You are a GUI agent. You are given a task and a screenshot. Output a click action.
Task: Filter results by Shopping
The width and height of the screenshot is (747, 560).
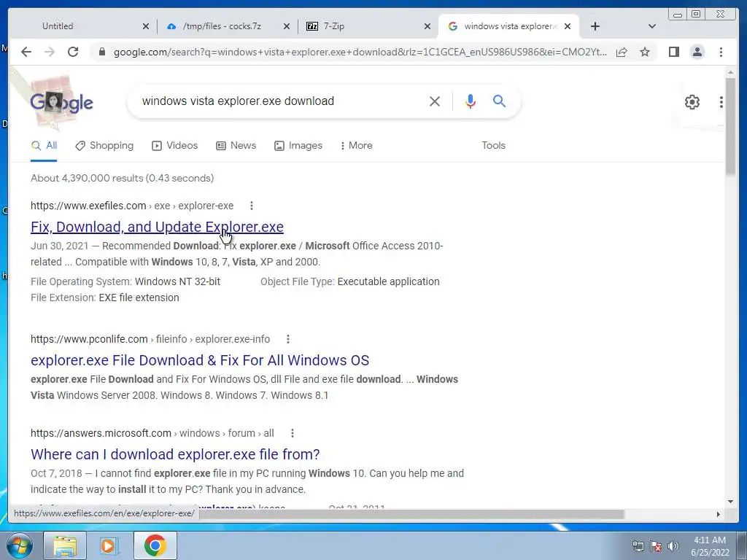coord(104,145)
